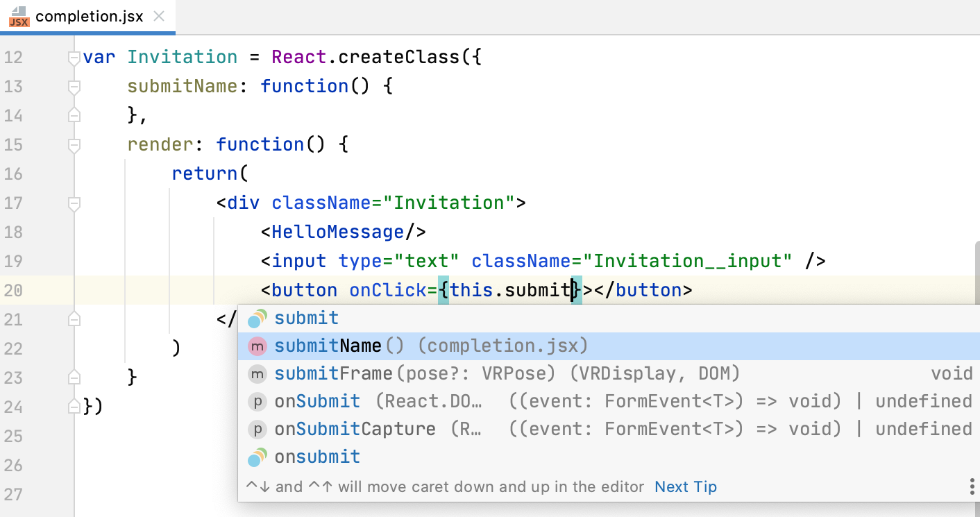Collapse the div Invitation element fold
980x517 pixels.
point(73,203)
